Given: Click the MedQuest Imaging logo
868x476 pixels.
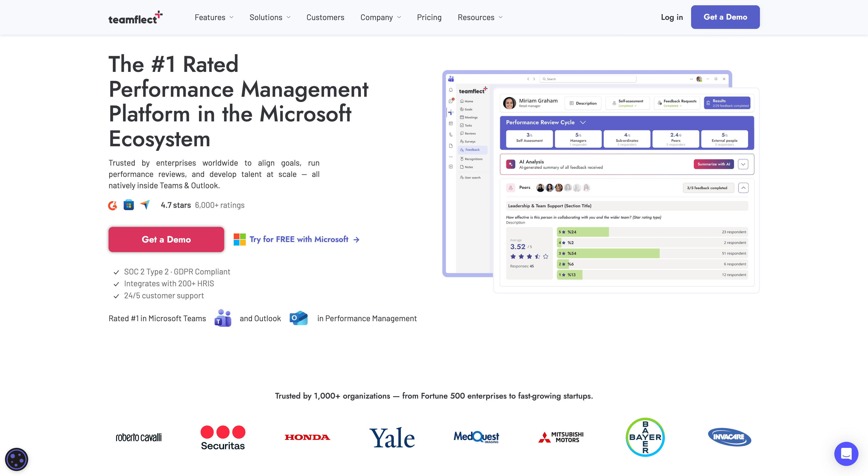Looking at the screenshot, I should click(476, 437).
